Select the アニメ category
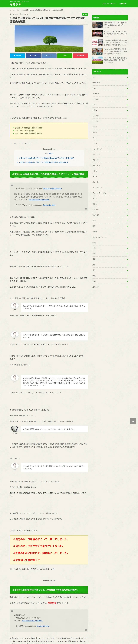This screenshot has height=644, width=138. [x=110, y=127]
